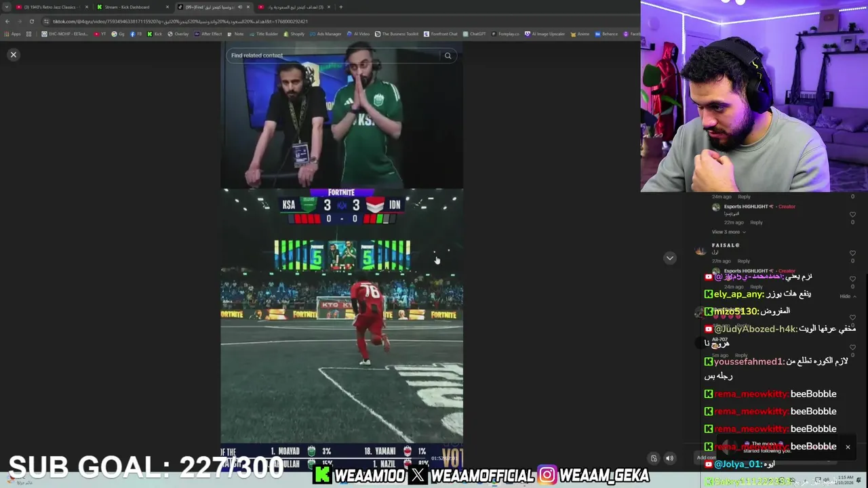Open the Ads Manager bookmark

(325, 34)
